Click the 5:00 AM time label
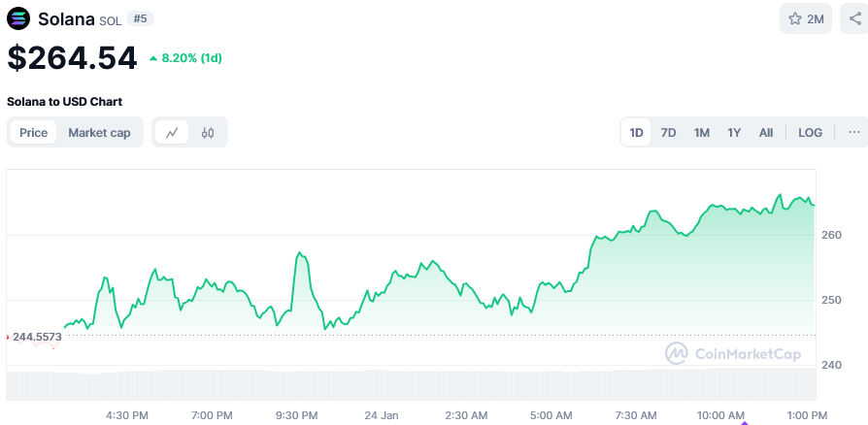This screenshot has width=868, height=425. pos(551,415)
